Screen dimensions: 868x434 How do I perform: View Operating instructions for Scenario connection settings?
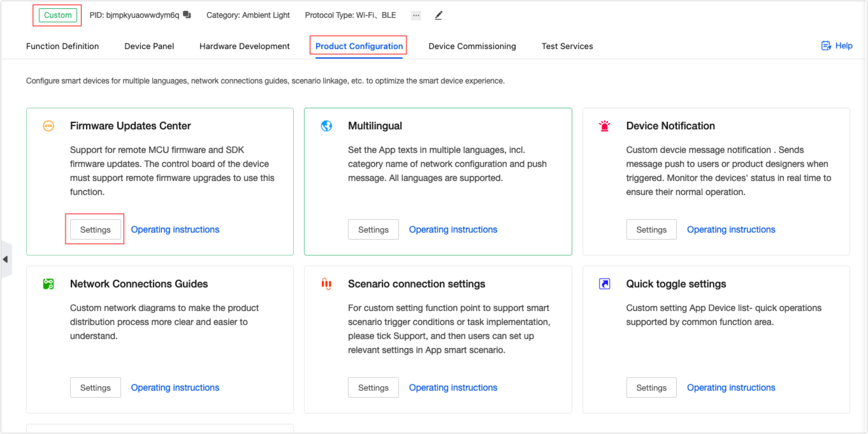coord(453,387)
